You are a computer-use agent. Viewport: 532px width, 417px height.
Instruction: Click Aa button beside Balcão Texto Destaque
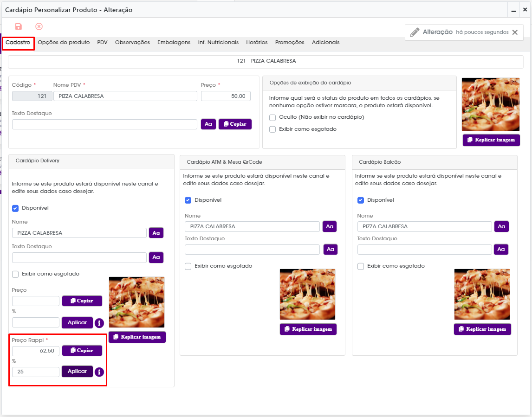(501, 249)
